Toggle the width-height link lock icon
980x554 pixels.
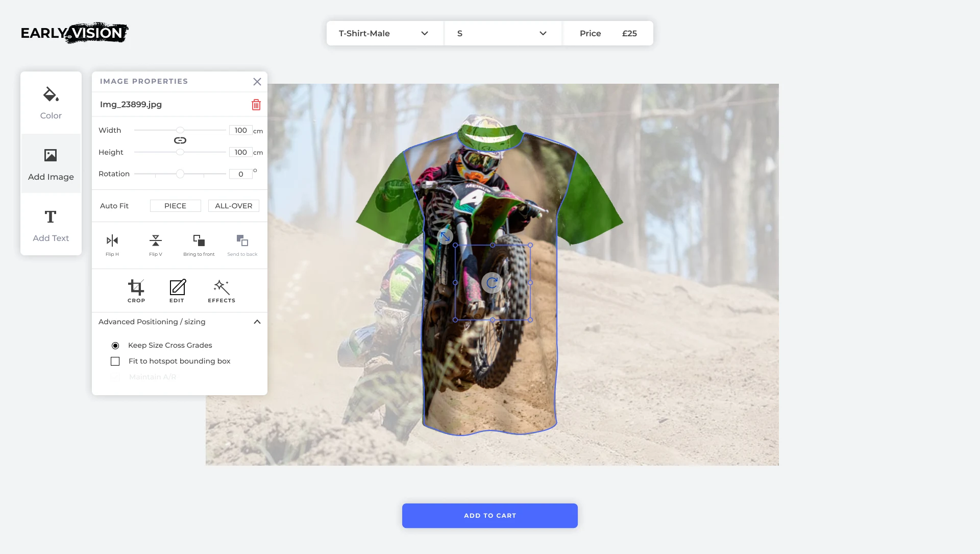(x=180, y=140)
